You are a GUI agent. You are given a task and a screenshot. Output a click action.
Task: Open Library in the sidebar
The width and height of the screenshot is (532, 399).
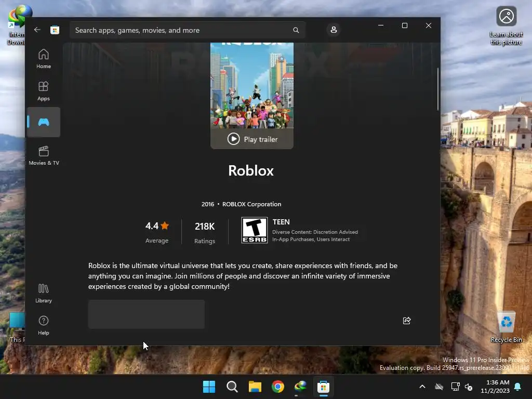point(44,293)
